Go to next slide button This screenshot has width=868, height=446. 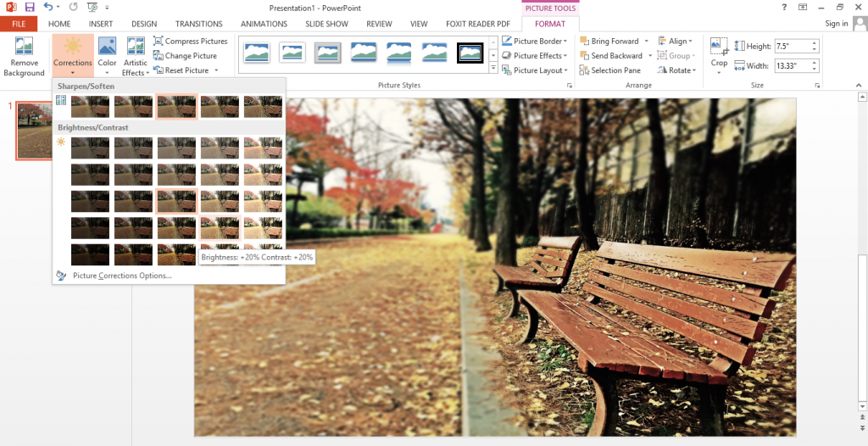pos(861,427)
